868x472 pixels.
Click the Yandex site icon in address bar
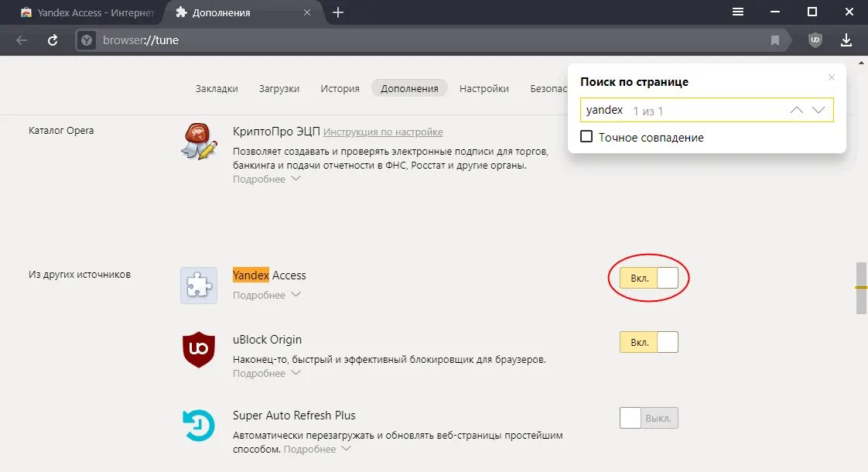tap(87, 40)
